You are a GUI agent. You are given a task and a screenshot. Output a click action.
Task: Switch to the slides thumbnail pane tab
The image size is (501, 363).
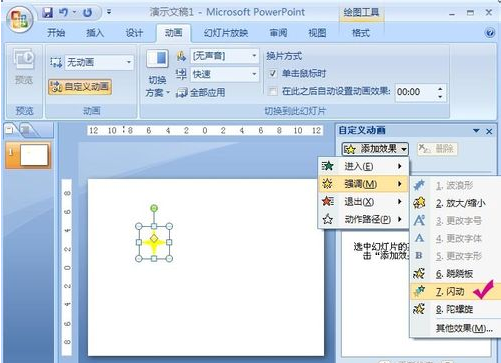click(x=9, y=129)
